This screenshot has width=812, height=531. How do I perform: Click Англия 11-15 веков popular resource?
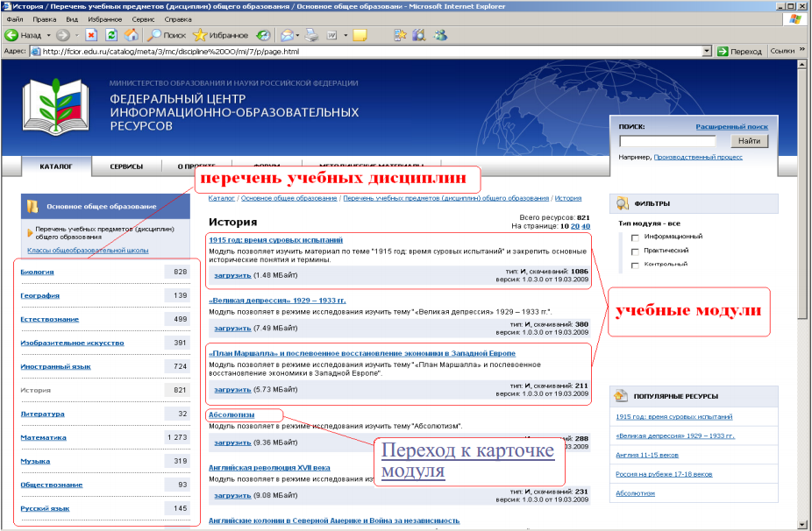pos(647,455)
